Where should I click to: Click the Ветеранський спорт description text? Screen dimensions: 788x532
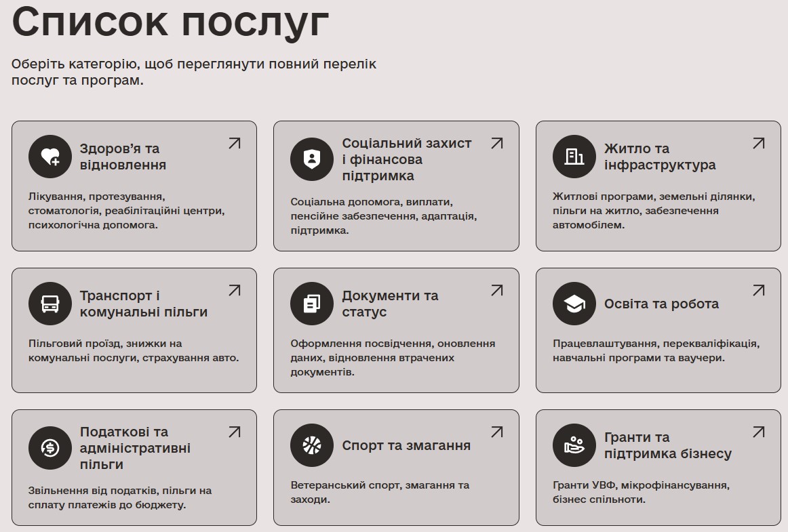(x=379, y=492)
